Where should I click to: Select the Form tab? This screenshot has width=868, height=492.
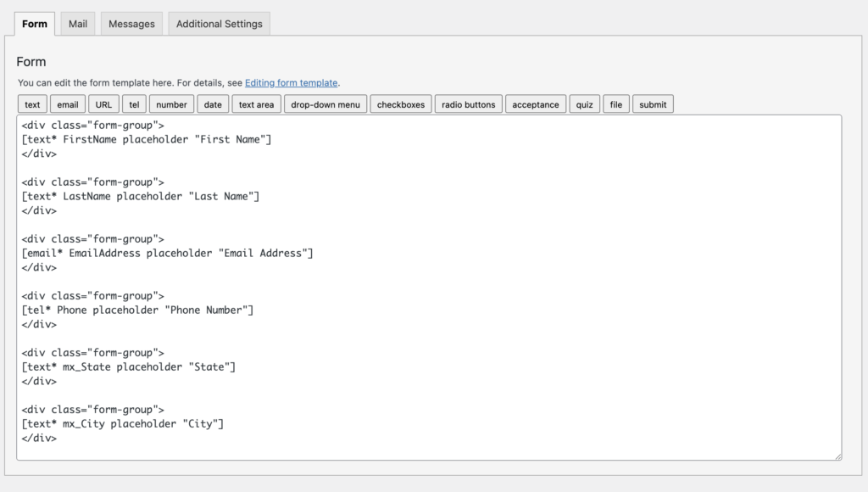tap(34, 23)
